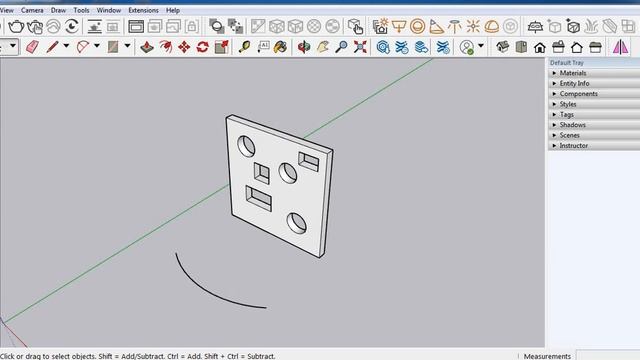Open the Camera menu

(x=32, y=10)
